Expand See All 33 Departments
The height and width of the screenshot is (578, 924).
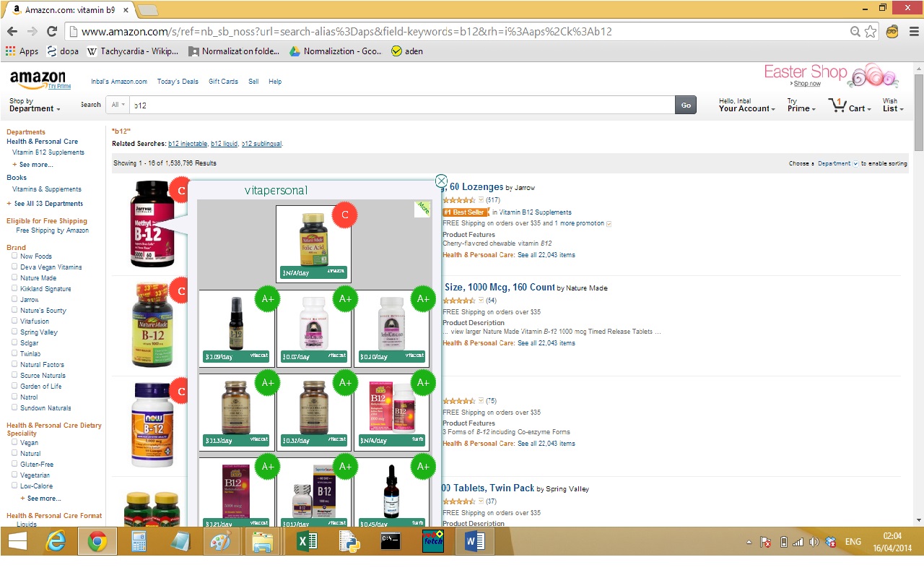click(x=48, y=204)
